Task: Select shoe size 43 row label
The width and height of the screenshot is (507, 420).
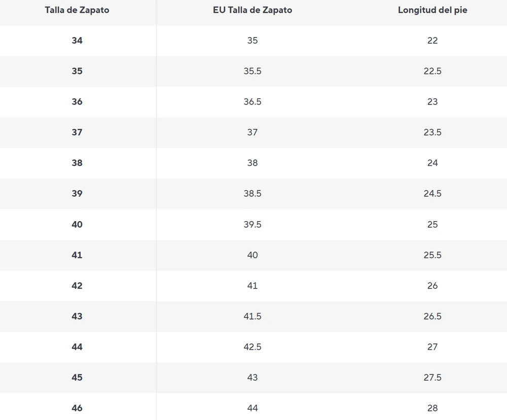Action: pos(77,316)
